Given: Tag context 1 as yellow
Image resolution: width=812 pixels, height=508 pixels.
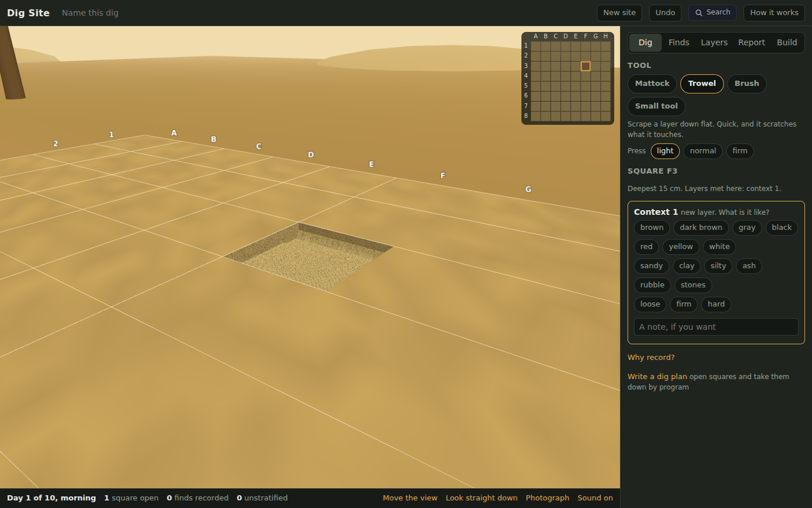Looking at the screenshot, I should click(680, 247).
